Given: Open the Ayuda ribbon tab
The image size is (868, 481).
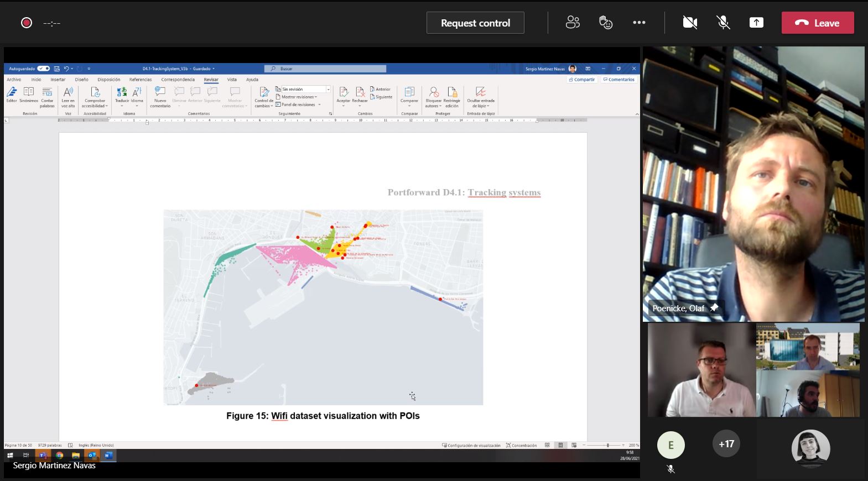Looking at the screenshot, I should [252, 80].
